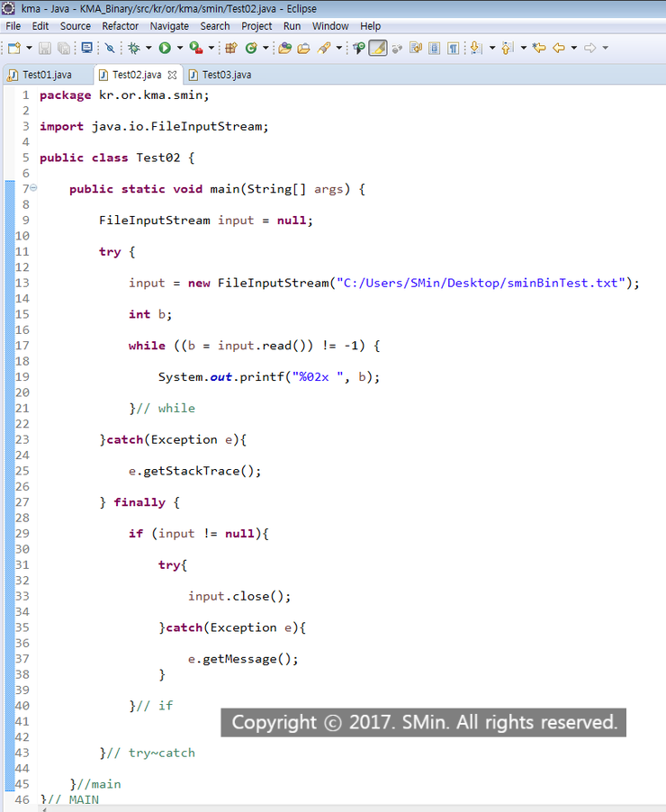
Task: Click the Forward navigation arrow
Action: 589,48
